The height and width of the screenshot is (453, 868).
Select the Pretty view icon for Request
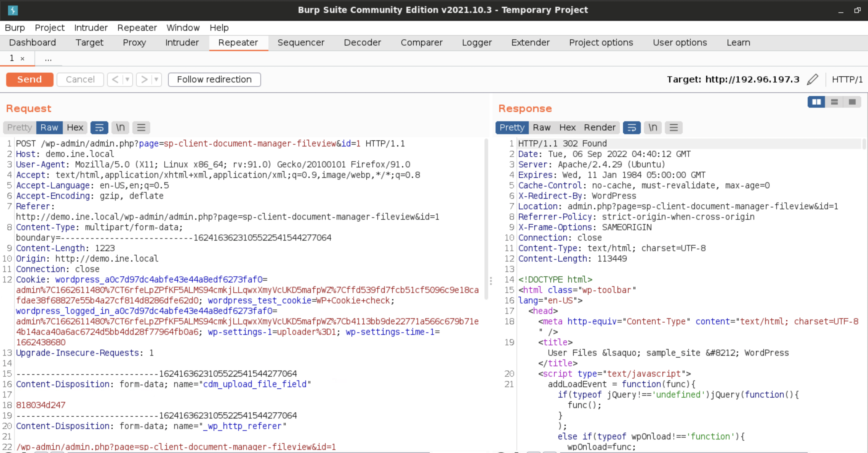click(x=19, y=127)
